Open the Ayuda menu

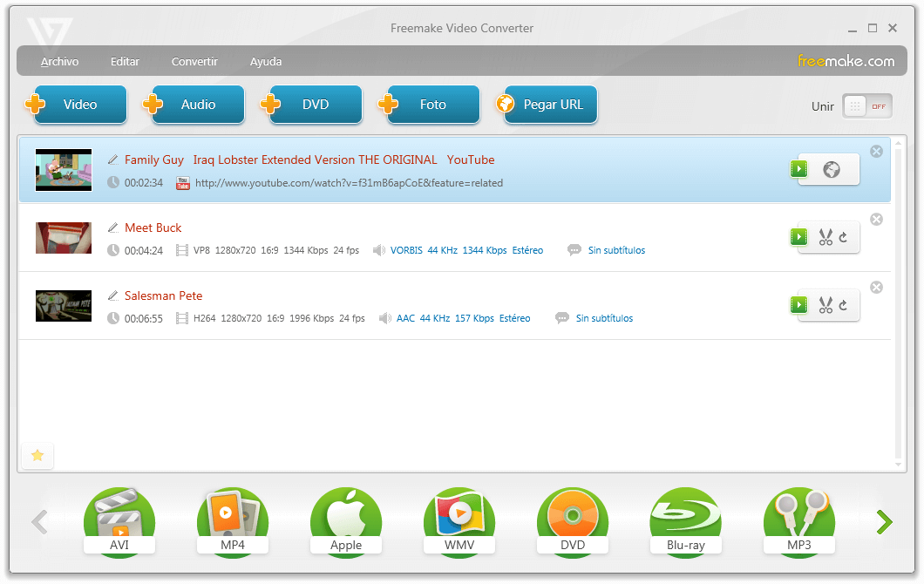point(266,61)
